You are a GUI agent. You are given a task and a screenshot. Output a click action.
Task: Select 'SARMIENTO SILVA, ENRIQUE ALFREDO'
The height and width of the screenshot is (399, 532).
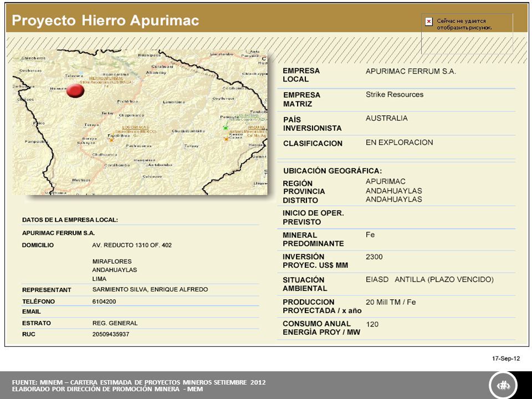[150, 289]
